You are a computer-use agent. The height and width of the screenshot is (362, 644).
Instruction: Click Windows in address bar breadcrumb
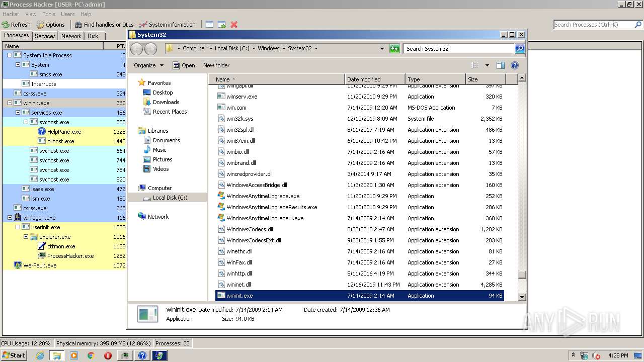coord(269,49)
